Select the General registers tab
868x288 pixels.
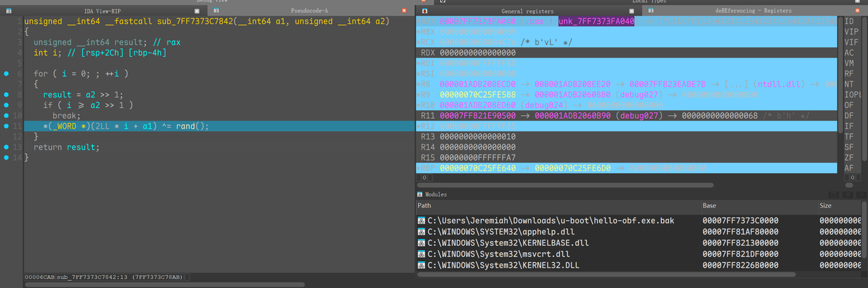click(527, 11)
